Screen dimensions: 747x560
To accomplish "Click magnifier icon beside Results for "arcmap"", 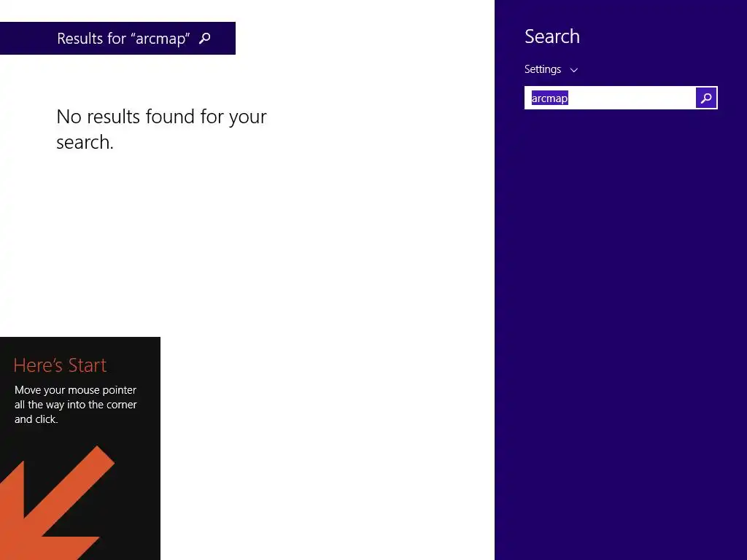I will (x=205, y=38).
